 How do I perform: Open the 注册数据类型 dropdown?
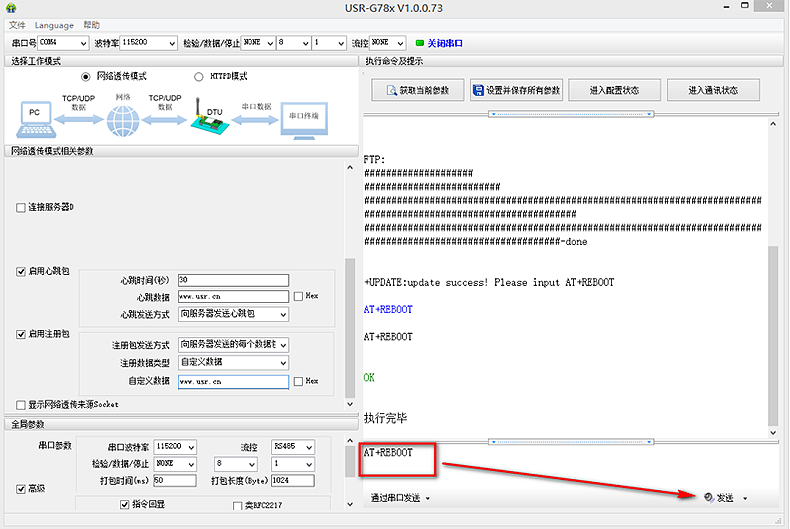[x=233, y=362]
